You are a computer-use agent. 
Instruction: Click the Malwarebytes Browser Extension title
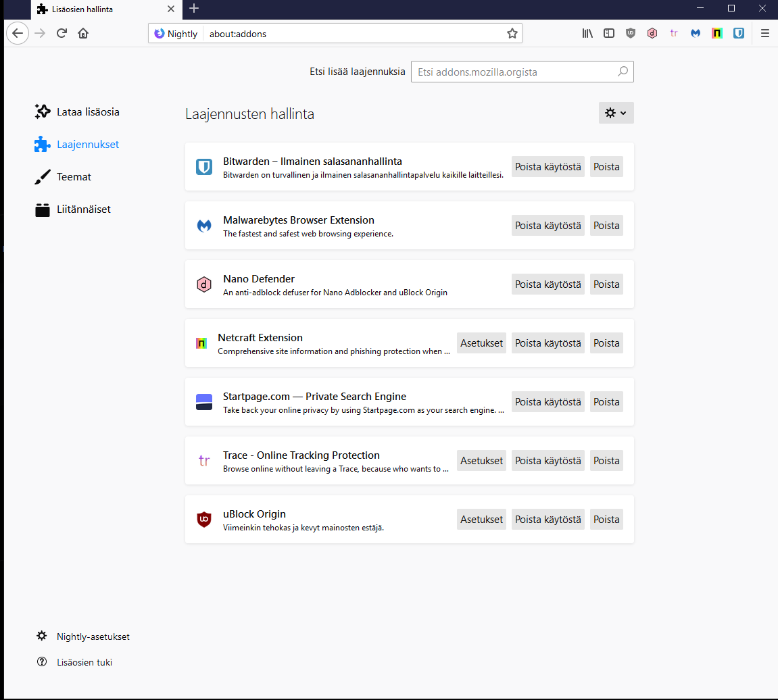(299, 220)
